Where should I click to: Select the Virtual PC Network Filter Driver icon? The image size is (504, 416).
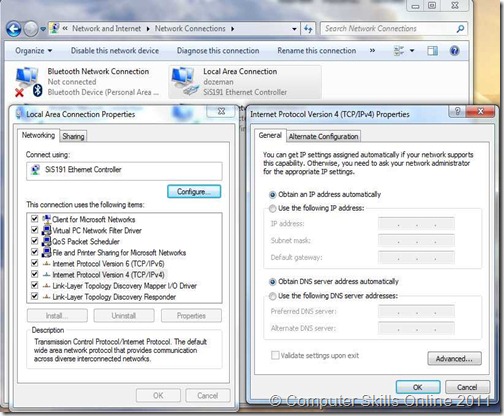pos(47,230)
